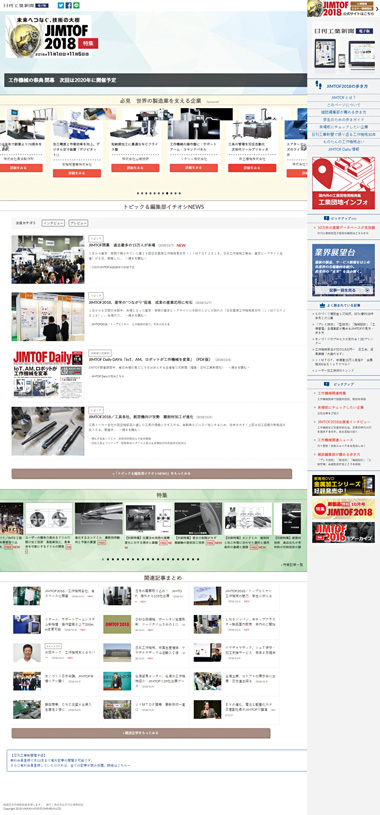380x815 pixels.
Task: Click the 工業団地インフォ map pin banner
Action: click(x=343, y=183)
